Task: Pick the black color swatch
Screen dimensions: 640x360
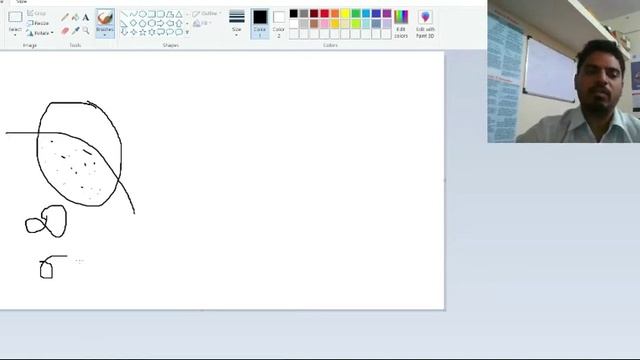Action: 293,13
